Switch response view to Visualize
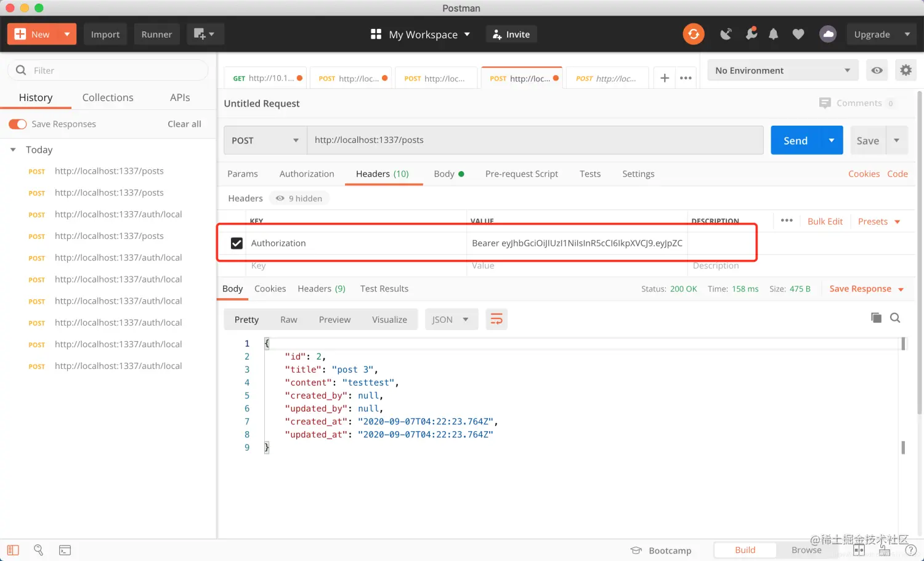This screenshot has height=561, width=924. (x=389, y=320)
